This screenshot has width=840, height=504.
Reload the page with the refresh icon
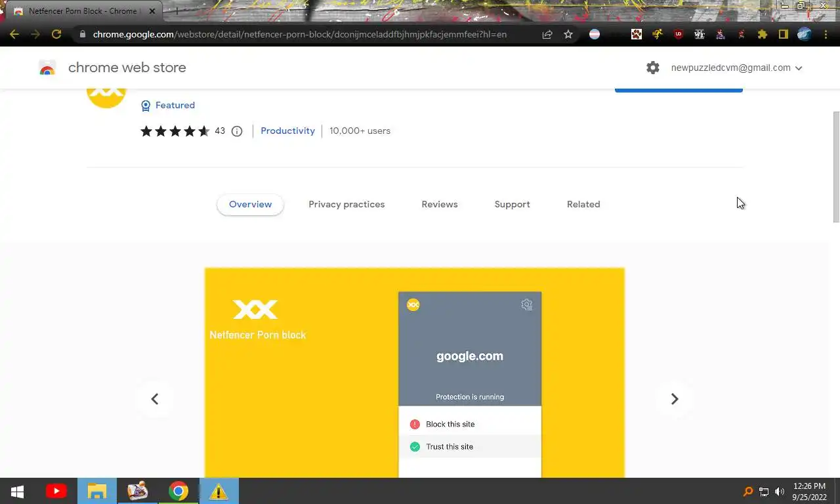click(56, 34)
